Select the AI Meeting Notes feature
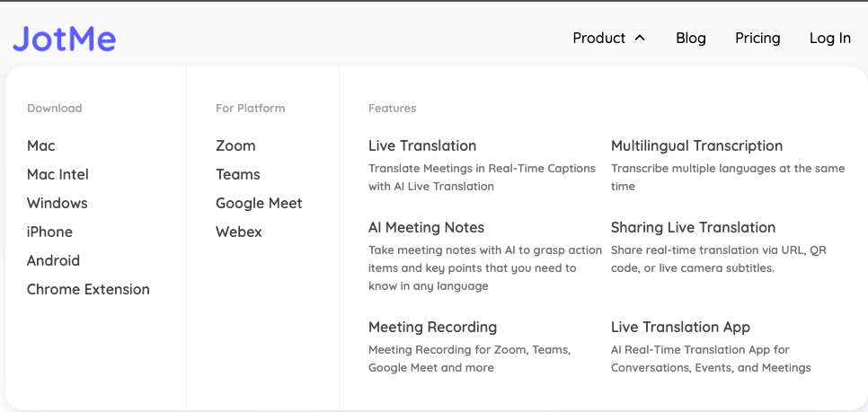This screenshot has width=868, height=412. click(x=426, y=227)
